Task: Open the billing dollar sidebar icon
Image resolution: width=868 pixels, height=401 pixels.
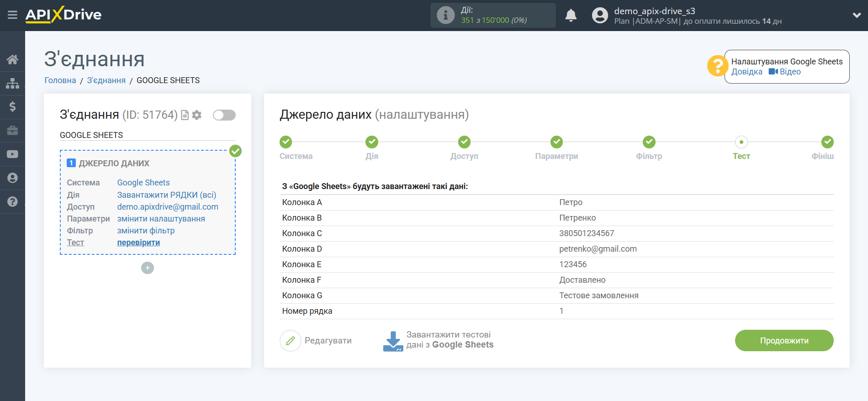Action: [12, 107]
